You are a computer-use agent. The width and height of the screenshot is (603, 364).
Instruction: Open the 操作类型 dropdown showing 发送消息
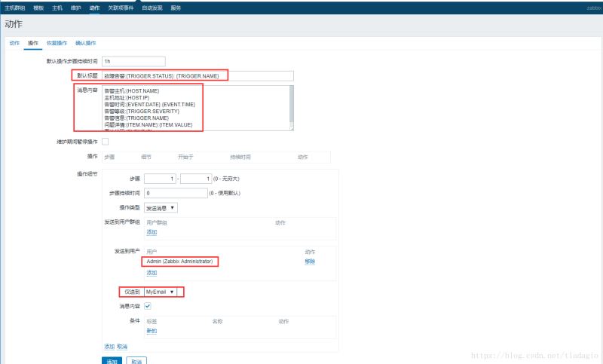[x=161, y=207]
